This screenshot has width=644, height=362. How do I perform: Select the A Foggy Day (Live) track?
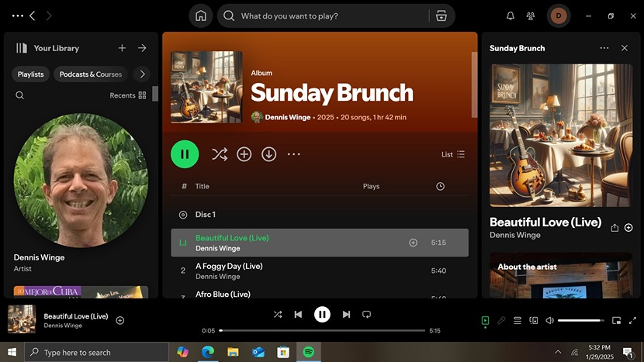pos(320,271)
